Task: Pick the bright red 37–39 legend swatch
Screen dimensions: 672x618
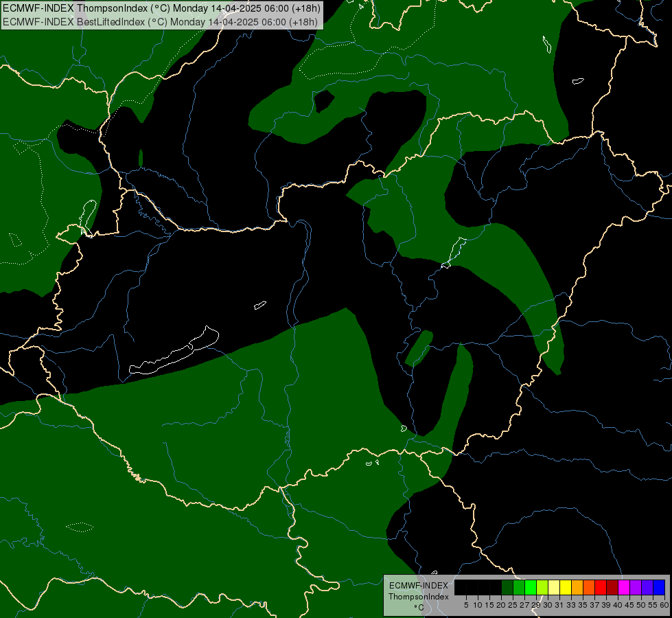Action: pos(601,587)
